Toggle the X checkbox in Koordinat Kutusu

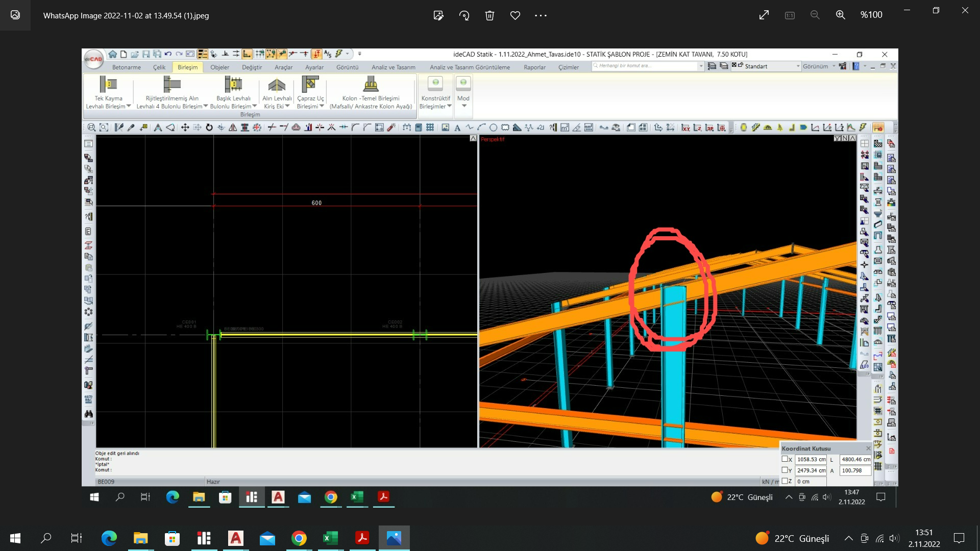[785, 459]
